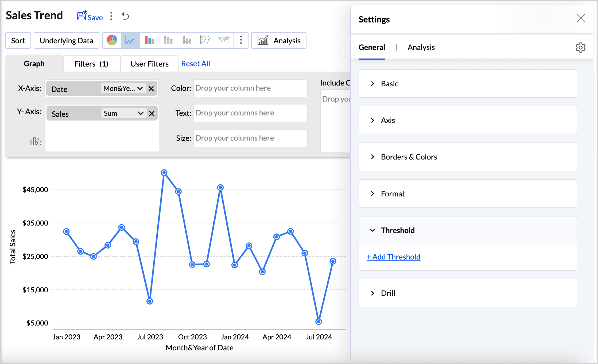
Task: Click the Reset All link
Action: [x=195, y=63]
